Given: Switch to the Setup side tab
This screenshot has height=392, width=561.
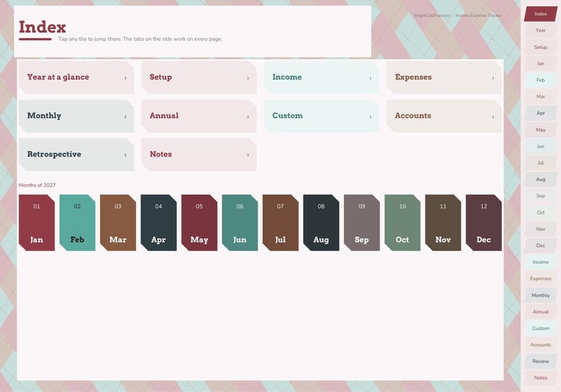Looking at the screenshot, I should (x=541, y=47).
